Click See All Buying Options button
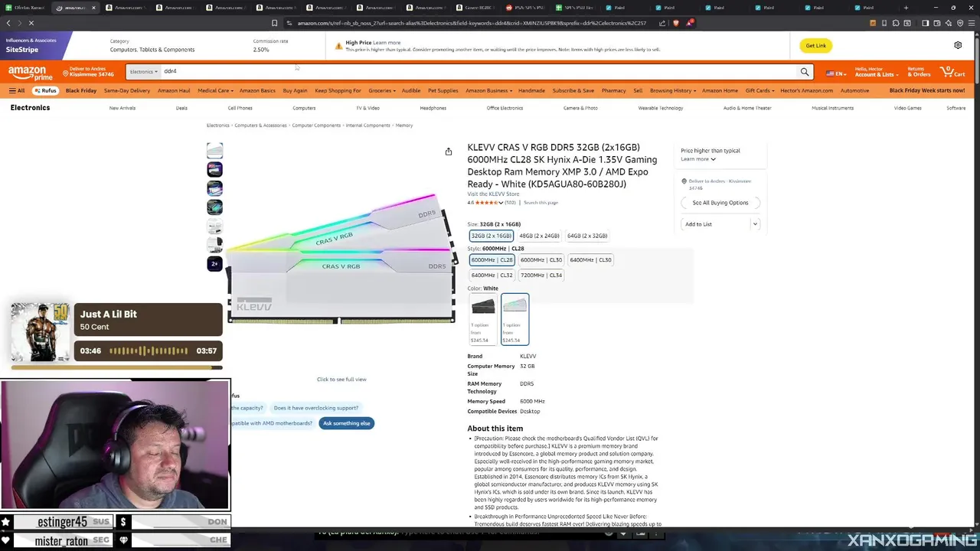 point(720,203)
